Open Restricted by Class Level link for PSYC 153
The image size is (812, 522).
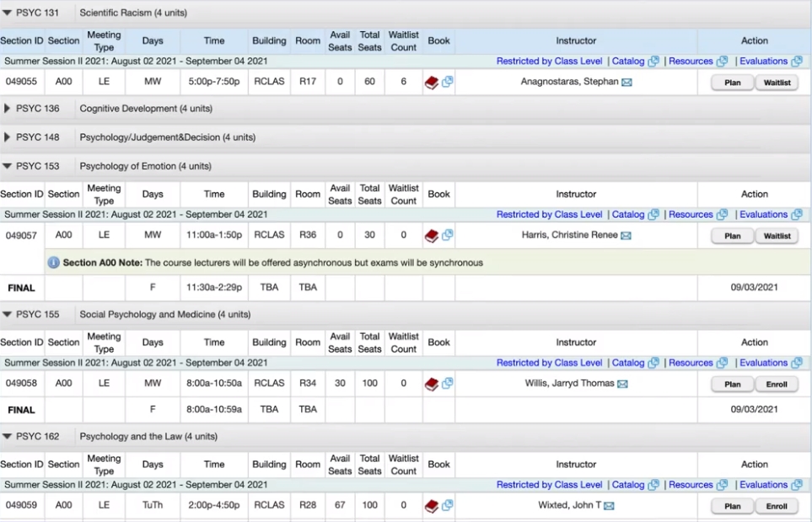tap(550, 214)
